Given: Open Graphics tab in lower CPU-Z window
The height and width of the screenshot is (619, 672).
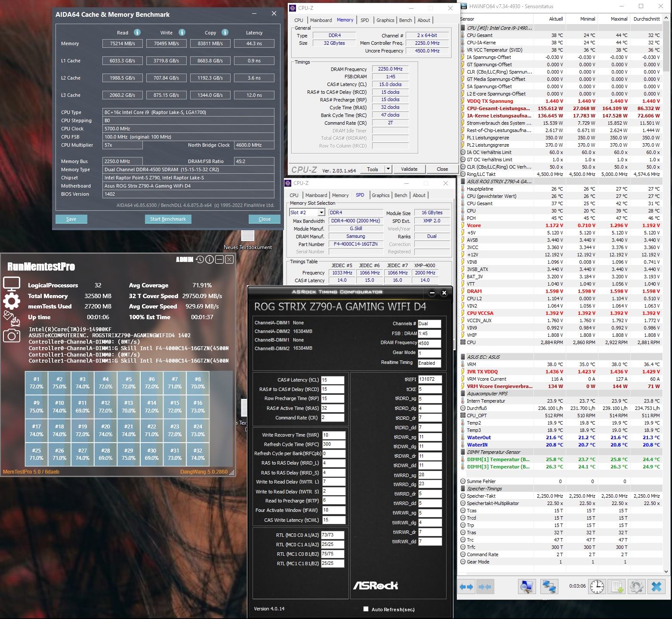Looking at the screenshot, I should tap(381, 195).
